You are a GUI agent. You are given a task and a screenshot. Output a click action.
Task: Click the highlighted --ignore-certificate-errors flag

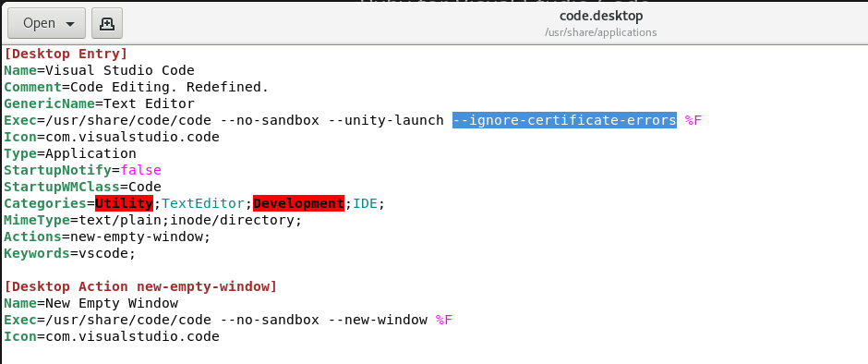pos(564,120)
